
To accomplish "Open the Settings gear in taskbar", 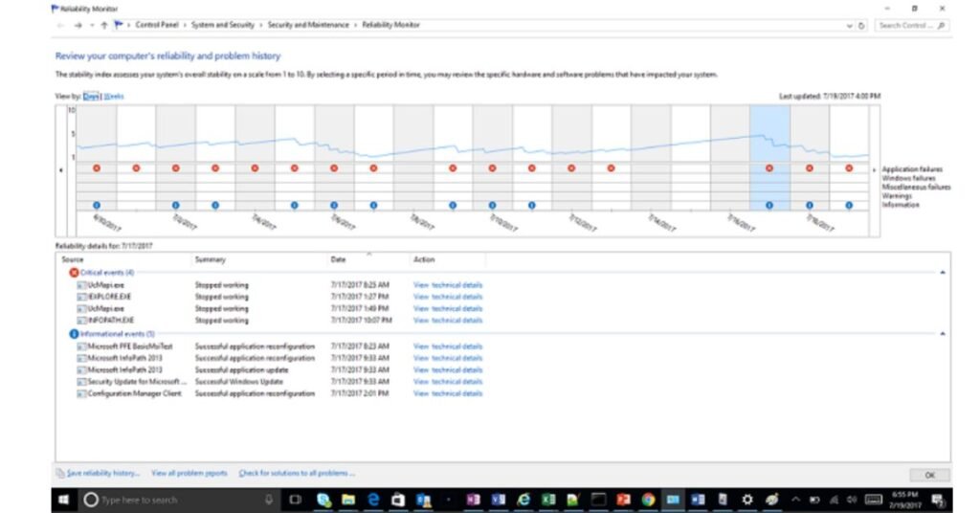I will pyautogui.click(x=746, y=500).
